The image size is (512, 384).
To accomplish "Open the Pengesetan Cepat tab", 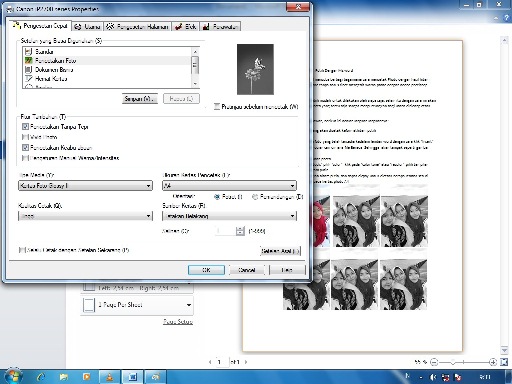I will click(x=40, y=26).
